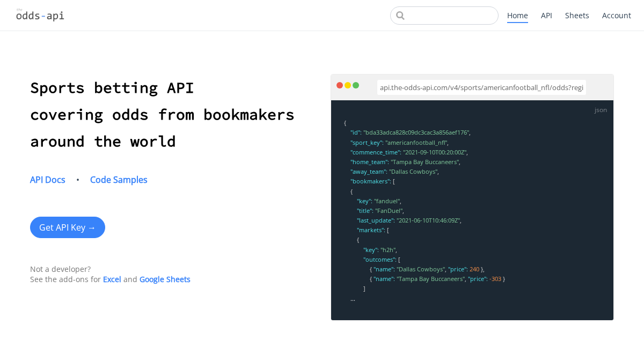644x362 pixels.
Task: Click the "last_update" line in JSON
Action: click(409, 220)
